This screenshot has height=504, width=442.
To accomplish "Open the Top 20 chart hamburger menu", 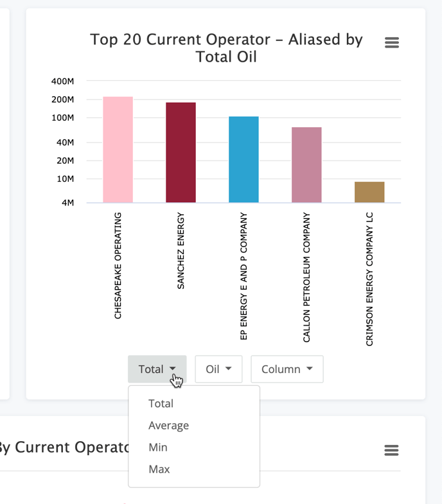I will 392,42.
